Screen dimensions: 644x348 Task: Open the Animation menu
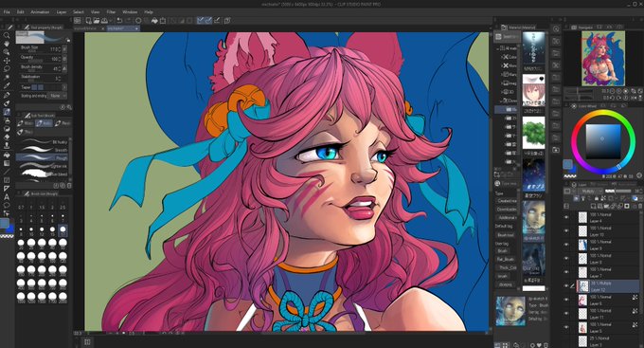pos(40,12)
